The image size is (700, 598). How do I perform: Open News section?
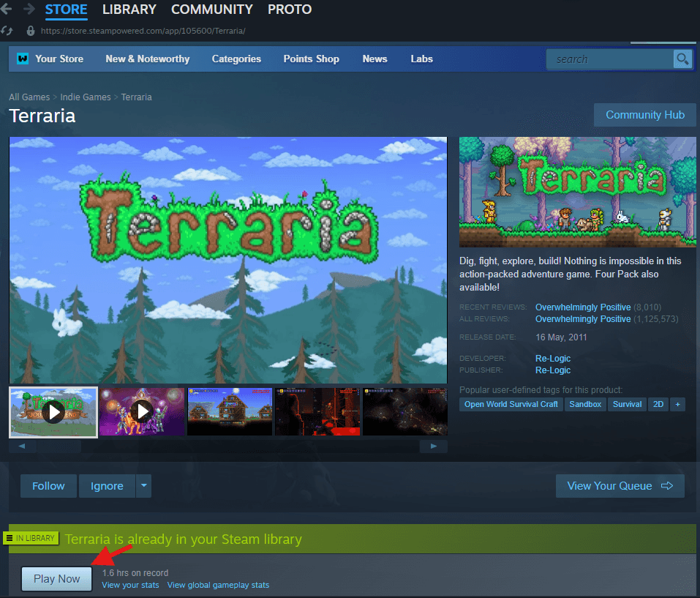coord(375,59)
